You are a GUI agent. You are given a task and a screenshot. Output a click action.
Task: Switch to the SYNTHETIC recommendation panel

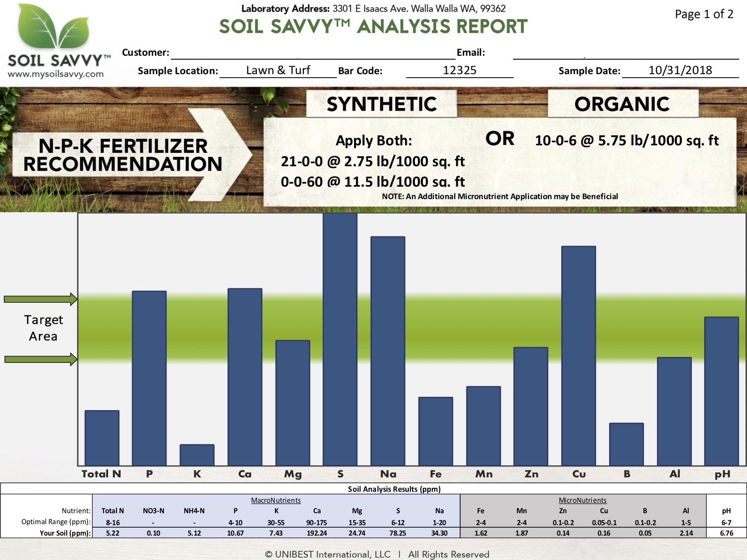point(381,104)
